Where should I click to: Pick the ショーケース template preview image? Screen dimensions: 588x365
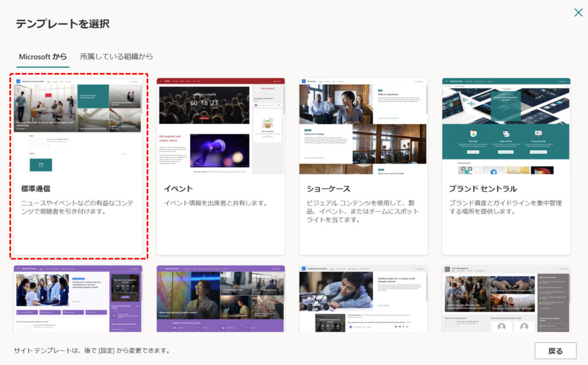pyautogui.click(x=363, y=126)
